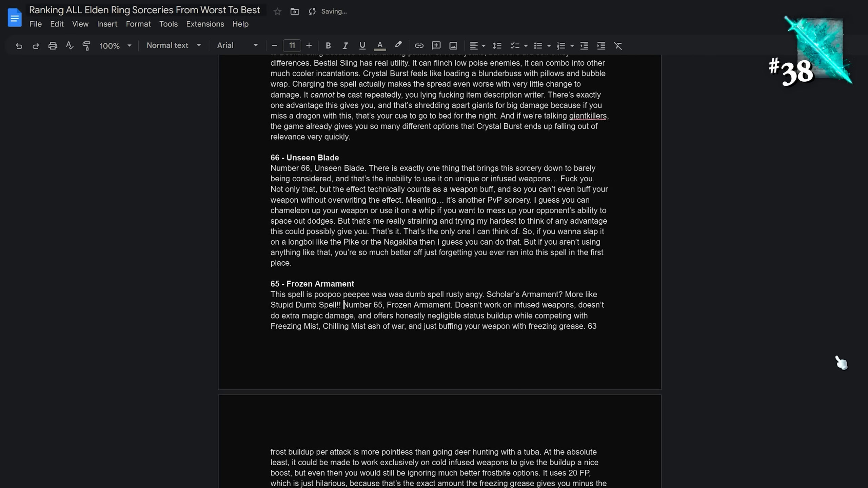Click the Add comment icon
868x488 pixels.
point(436,46)
